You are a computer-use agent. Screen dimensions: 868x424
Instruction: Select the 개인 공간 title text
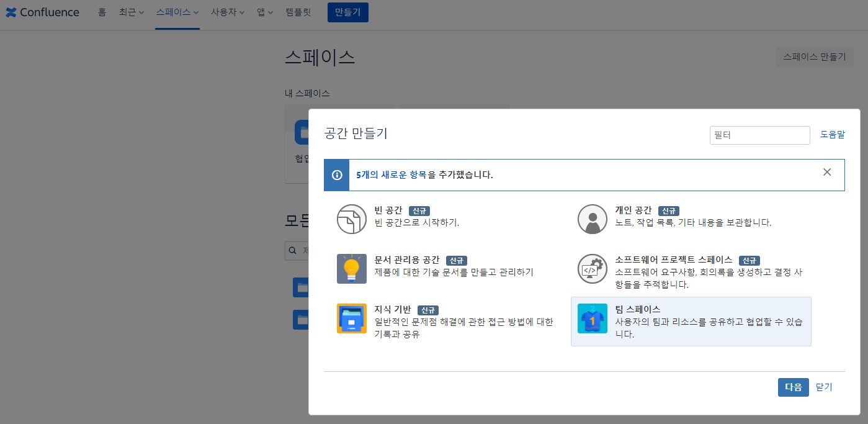pyautogui.click(x=633, y=210)
